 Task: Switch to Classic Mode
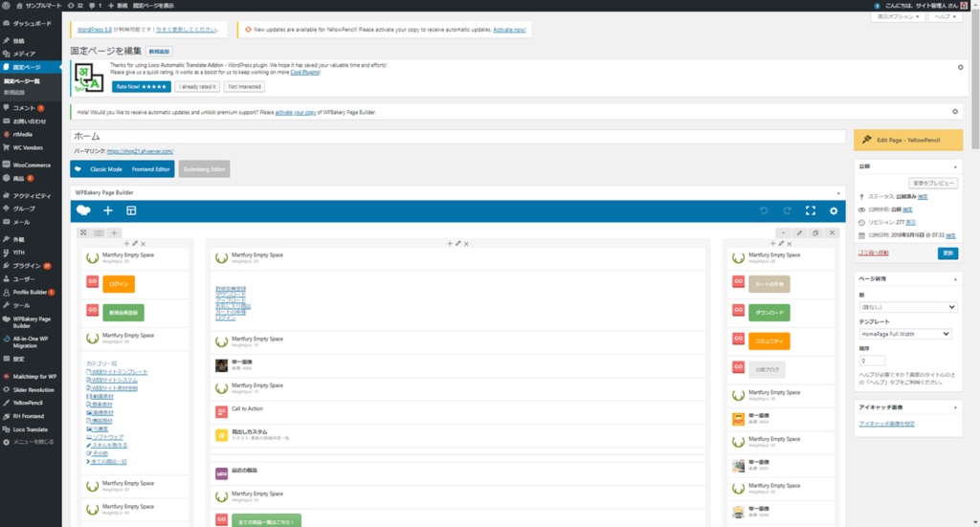pos(105,169)
